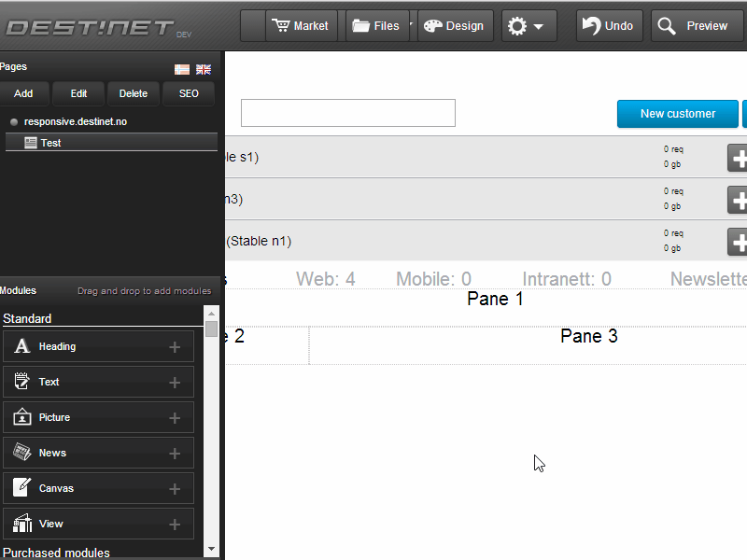Viewport: 747px width, 560px height.
Task: Expand the Files dropdown arrow
Action: [412, 24]
